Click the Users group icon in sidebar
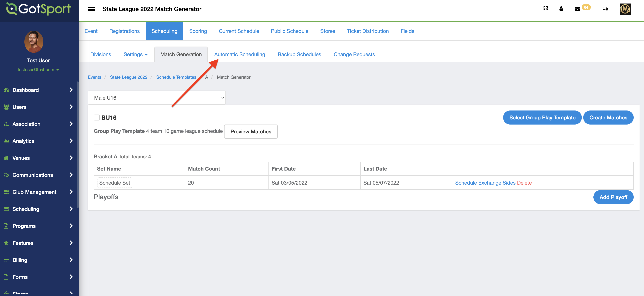Screen dimensions: 644x296 click(x=6, y=107)
